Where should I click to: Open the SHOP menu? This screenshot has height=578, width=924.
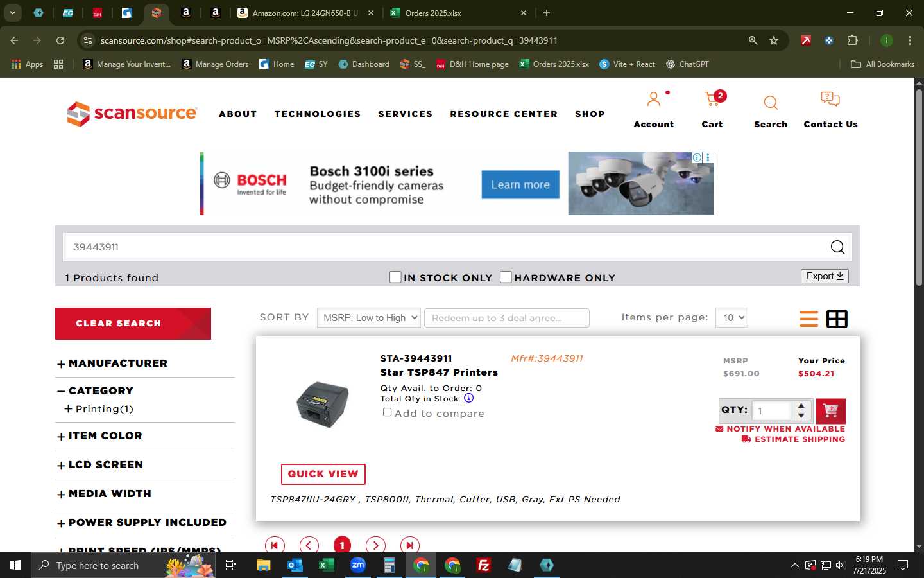tap(590, 114)
